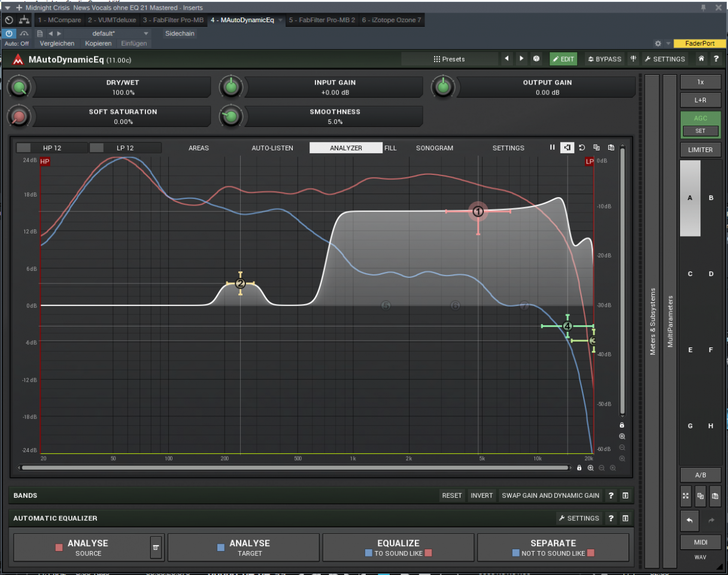Click the insert panel icon next to routing
The image size is (728, 575).
(x=8, y=20)
